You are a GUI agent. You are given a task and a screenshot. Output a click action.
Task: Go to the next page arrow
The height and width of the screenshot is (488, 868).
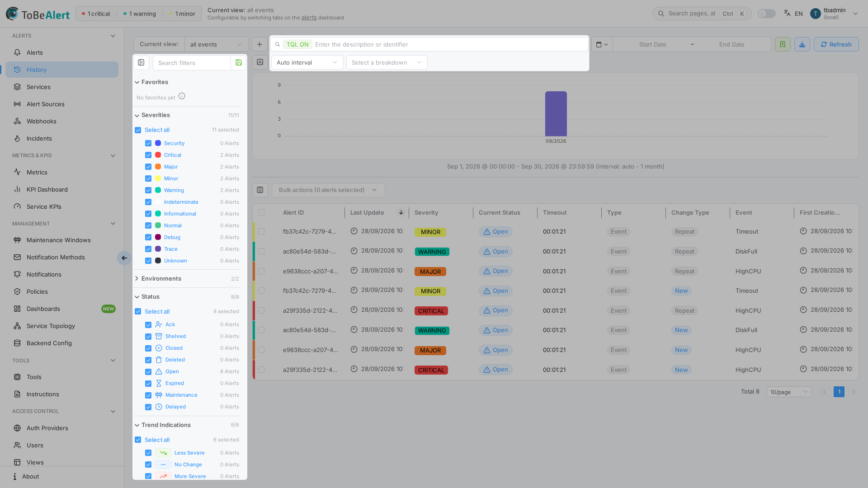[x=854, y=392]
